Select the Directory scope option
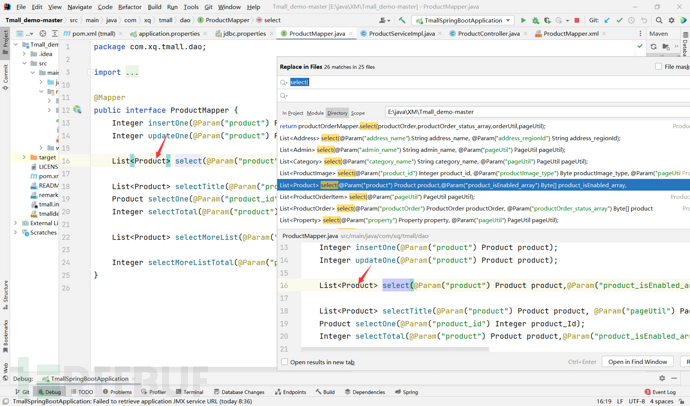 tap(337, 113)
